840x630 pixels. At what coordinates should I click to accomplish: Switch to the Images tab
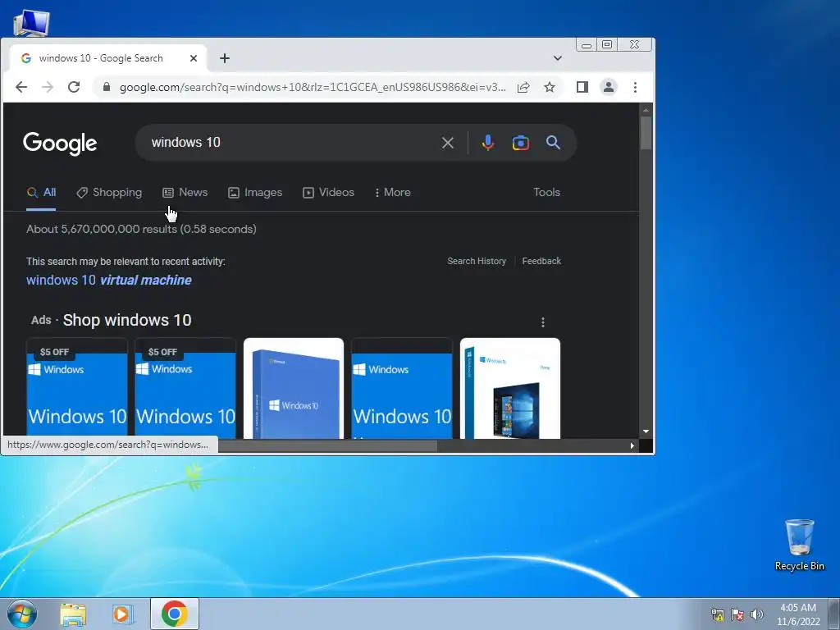click(255, 192)
